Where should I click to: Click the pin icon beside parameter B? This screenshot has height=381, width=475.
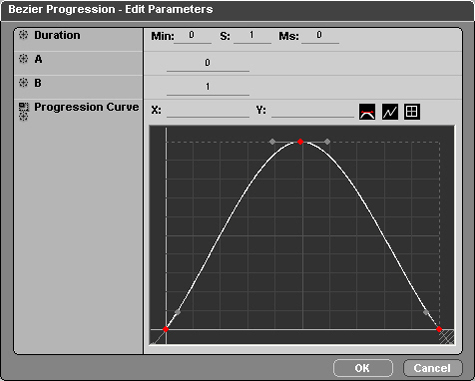(x=23, y=83)
